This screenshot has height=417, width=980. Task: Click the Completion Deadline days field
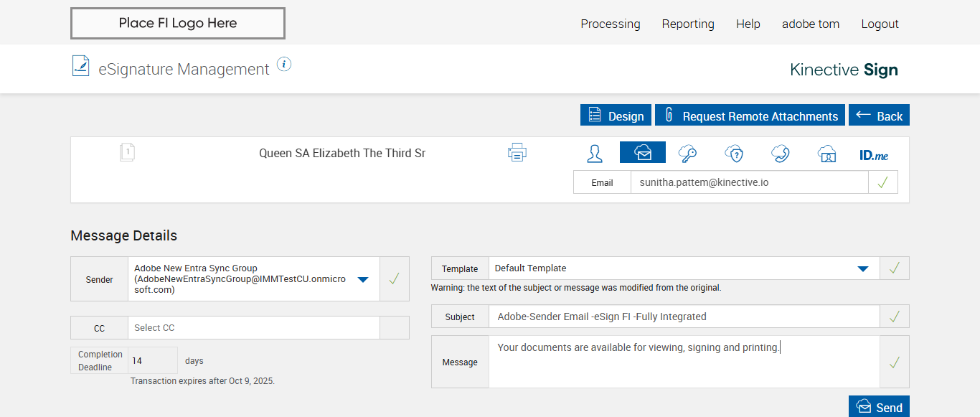pyautogui.click(x=152, y=360)
